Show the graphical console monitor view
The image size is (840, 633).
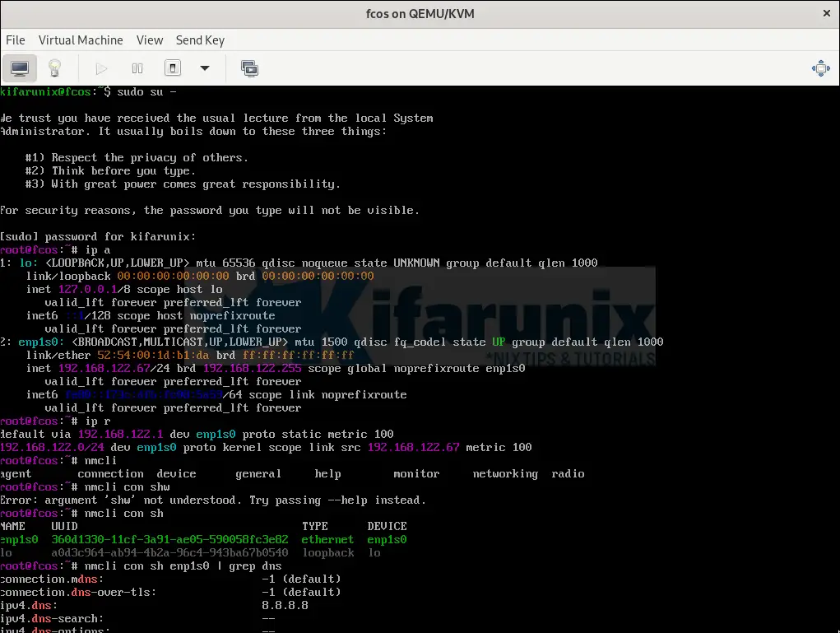coord(20,68)
